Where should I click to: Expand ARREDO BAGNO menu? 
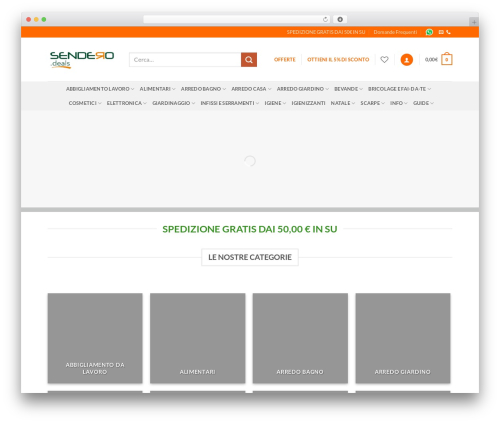pos(203,89)
